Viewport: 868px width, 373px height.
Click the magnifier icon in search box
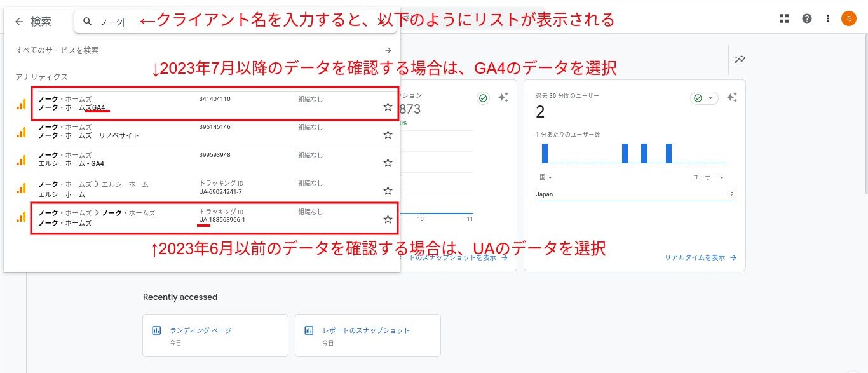point(88,22)
